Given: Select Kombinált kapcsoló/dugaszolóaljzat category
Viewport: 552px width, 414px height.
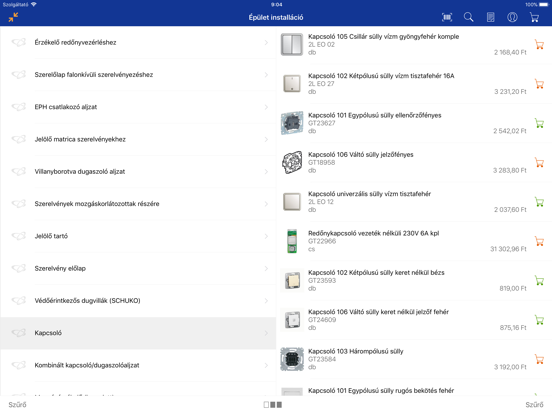Looking at the screenshot, I should coord(138,365).
